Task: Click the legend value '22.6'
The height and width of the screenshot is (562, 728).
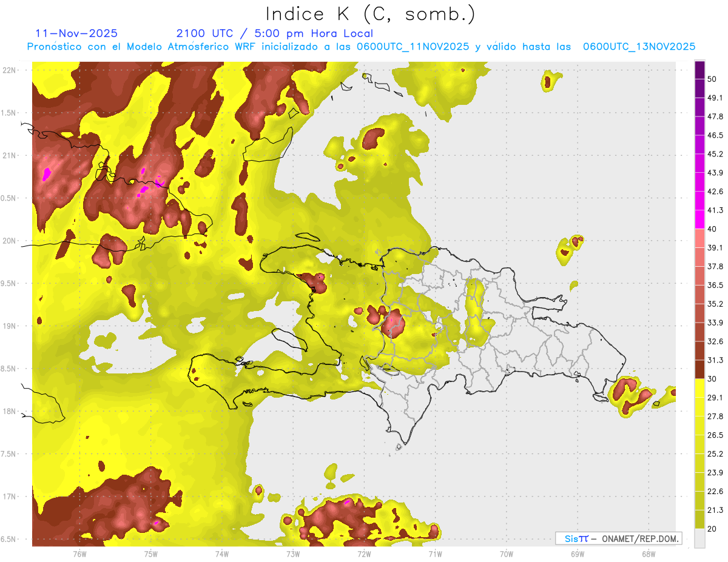Action: click(x=715, y=491)
